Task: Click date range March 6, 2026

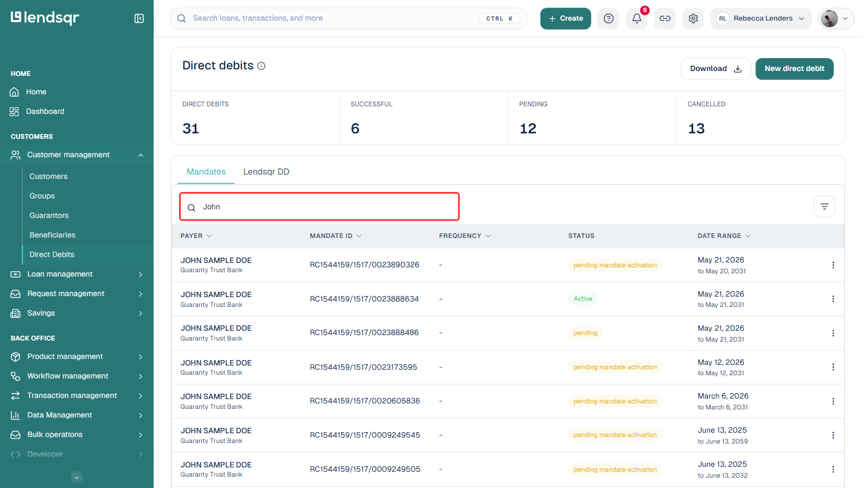Action: pyautogui.click(x=723, y=396)
